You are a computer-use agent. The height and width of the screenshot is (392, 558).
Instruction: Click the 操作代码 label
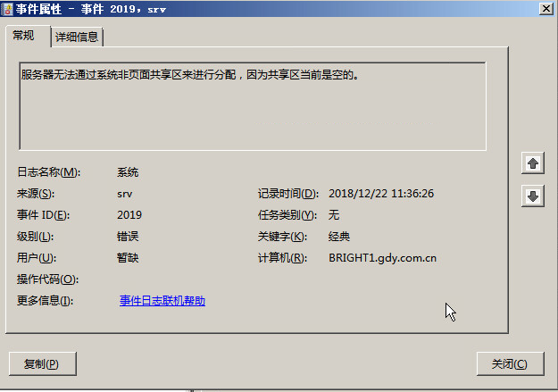click(x=47, y=279)
